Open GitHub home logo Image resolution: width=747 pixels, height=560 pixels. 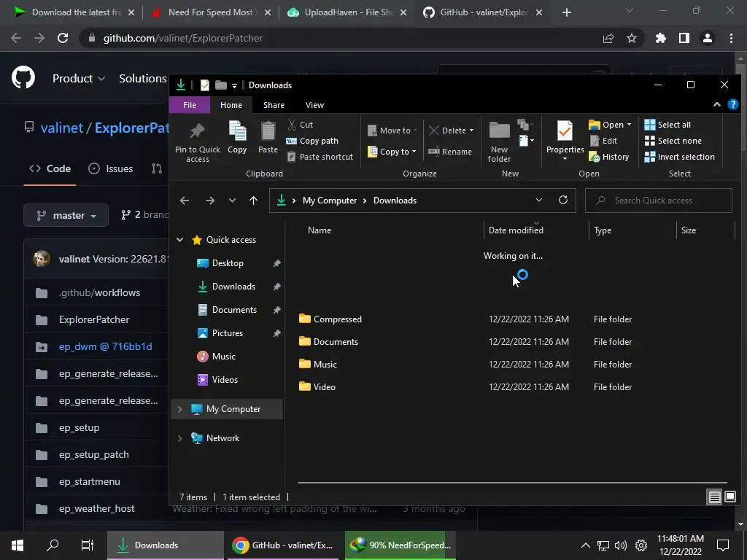coord(23,78)
